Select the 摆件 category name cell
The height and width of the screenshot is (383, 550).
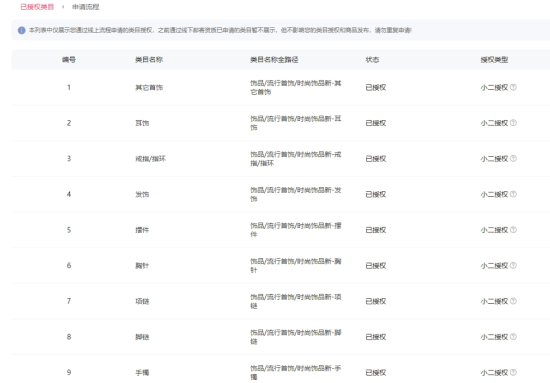point(142,230)
